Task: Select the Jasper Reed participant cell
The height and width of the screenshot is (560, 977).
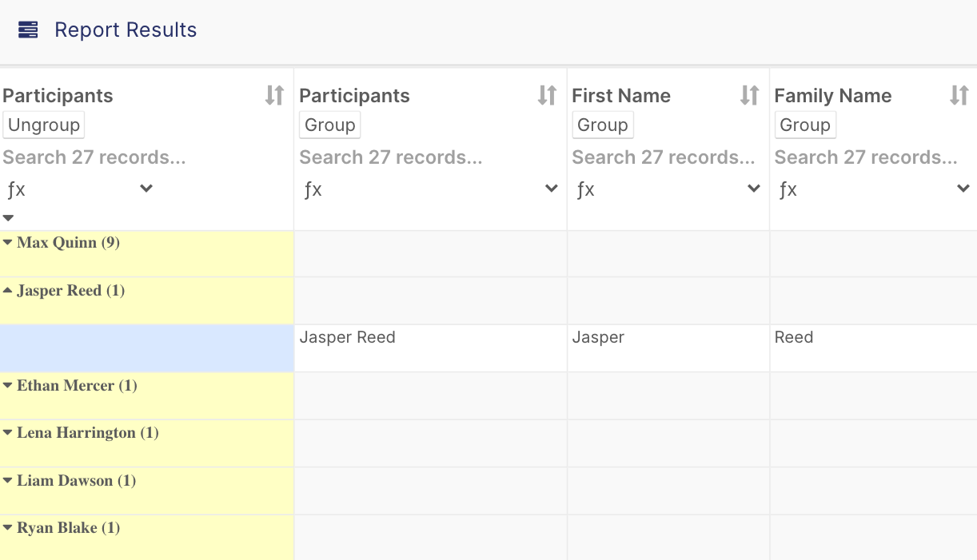Action: click(x=430, y=348)
